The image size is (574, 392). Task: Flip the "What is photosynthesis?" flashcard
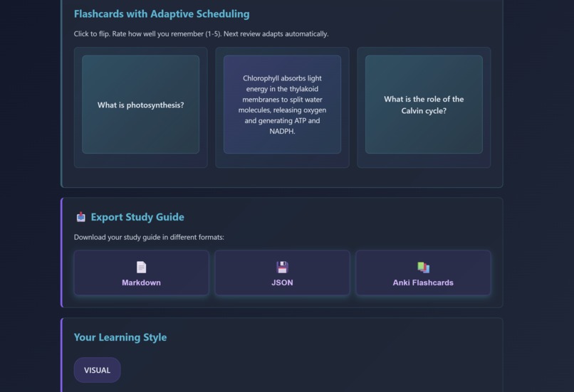tap(140, 105)
